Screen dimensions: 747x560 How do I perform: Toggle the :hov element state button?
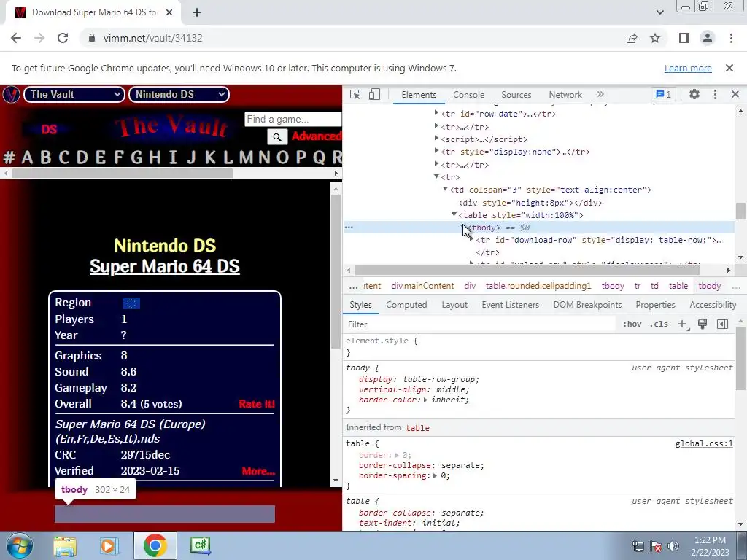click(x=632, y=324)
